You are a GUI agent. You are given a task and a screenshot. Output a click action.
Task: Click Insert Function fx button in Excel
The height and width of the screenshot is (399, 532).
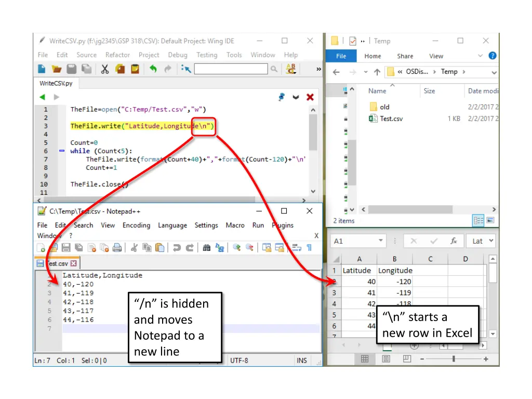(x=453, y=241)
